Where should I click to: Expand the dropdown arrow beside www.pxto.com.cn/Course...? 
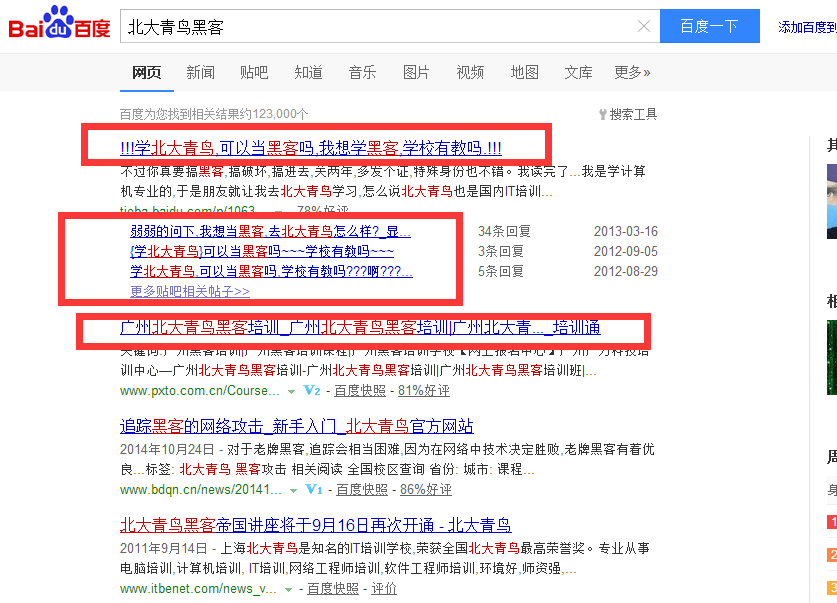click(291, 392)
